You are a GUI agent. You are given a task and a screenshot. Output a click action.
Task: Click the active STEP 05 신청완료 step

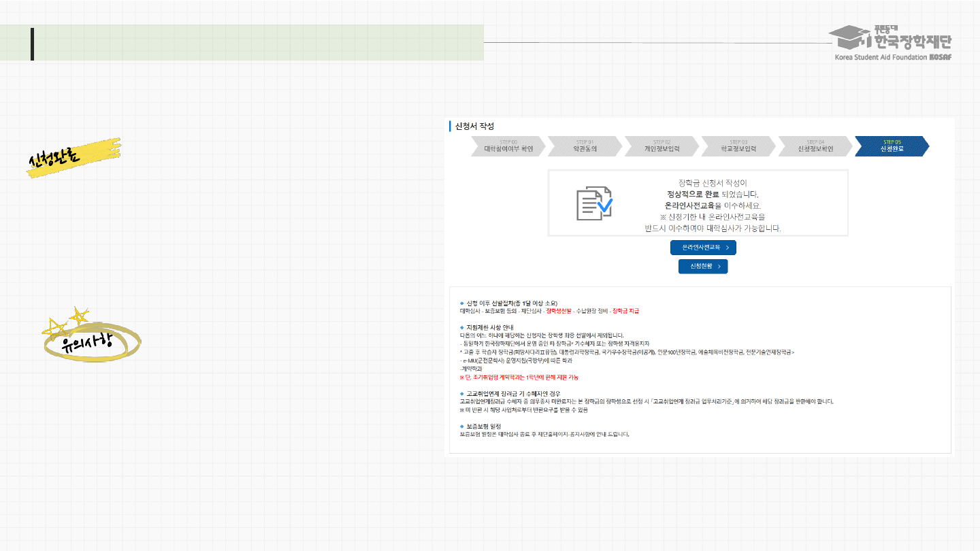(892, 146)
